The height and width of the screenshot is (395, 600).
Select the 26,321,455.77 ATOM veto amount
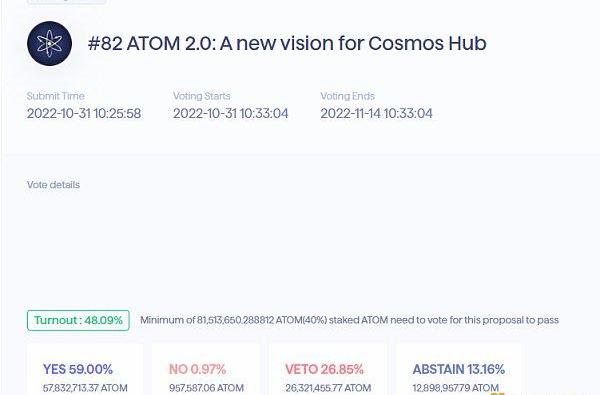pyautogui.click(x=328, y=388)
